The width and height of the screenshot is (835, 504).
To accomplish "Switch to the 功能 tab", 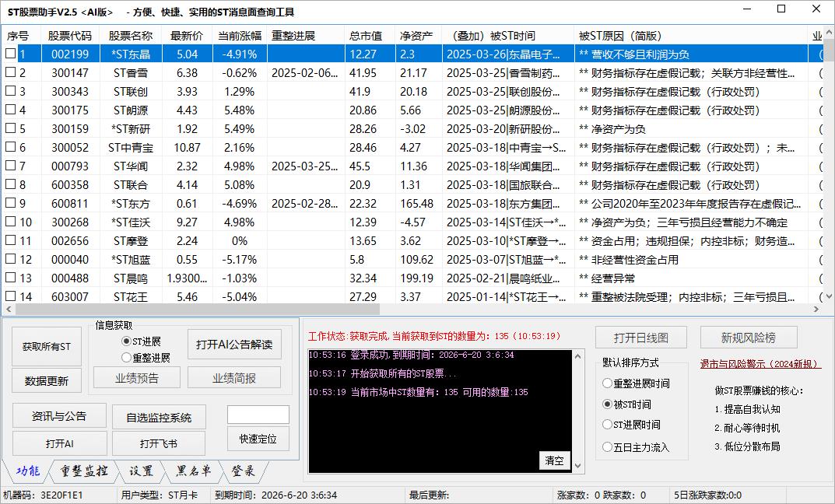I will click(x=27, y=471).
